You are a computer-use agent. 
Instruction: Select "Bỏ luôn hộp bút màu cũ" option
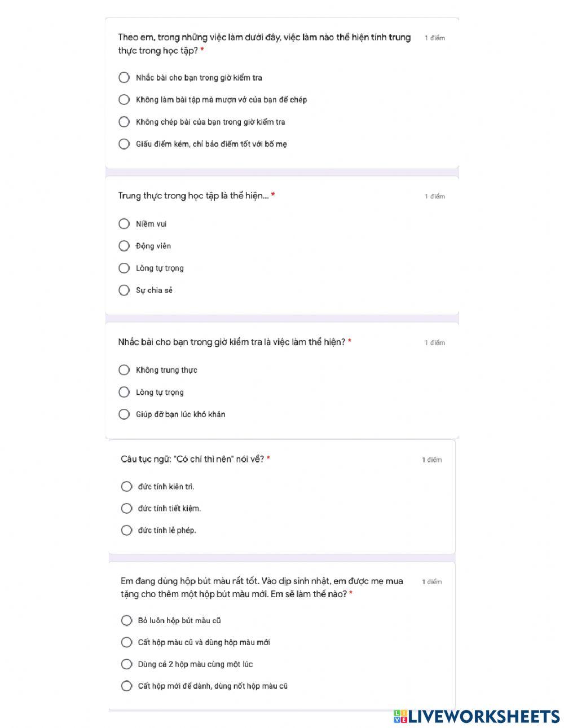point(126,620)
